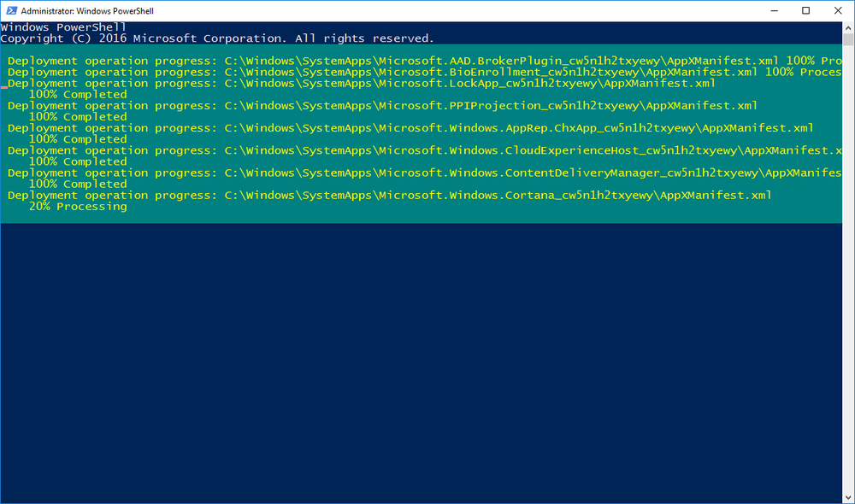The height and width of the screenshot is (504, 855).
Task: Click the BioEnrollment deployment progress line
Action: coord(424,73)
